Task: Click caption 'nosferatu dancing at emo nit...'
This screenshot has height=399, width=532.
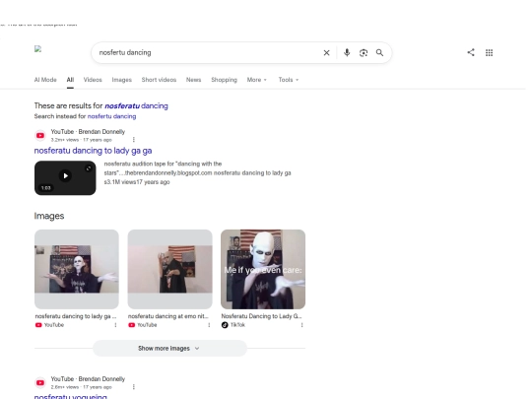Action: pos(168,316)
